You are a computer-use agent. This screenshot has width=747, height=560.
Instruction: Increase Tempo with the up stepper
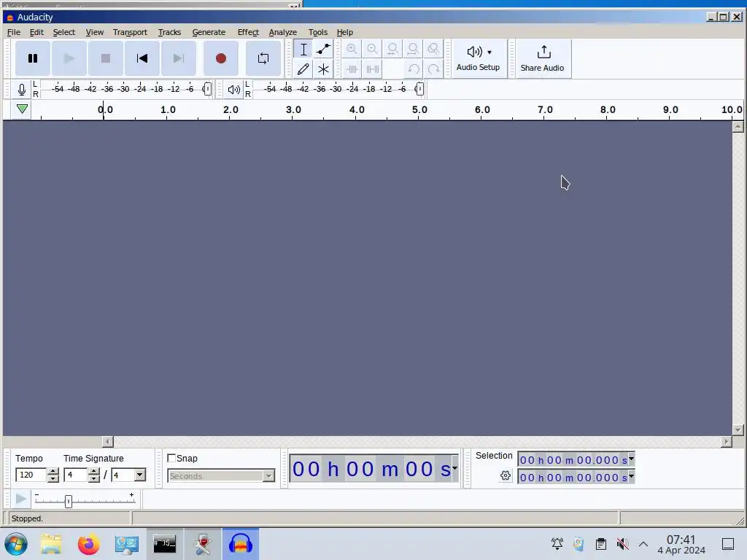click(53, 472)
